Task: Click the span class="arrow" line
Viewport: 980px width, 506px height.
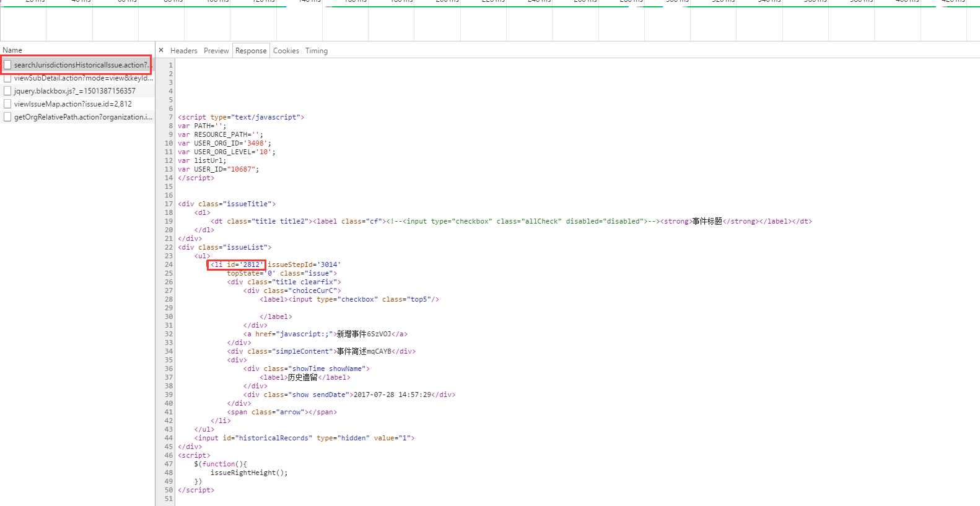Action: point(282,412)
